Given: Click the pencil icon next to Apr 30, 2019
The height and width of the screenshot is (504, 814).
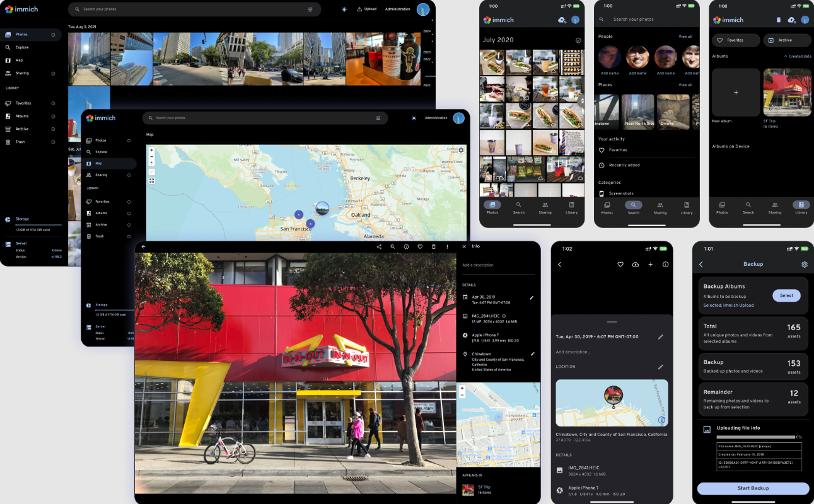Looking at the screenshot, I should [532, 297].
